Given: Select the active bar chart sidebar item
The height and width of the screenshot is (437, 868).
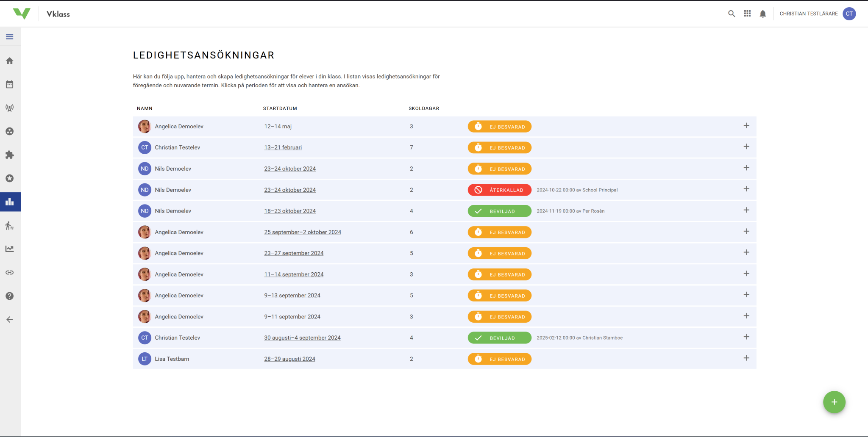Looking at the screenshot, I should click(10, 202).
